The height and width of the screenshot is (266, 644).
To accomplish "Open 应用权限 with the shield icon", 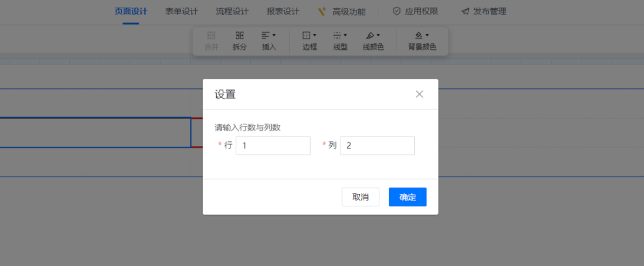I will pyautogui.click(x=415, y=11).
